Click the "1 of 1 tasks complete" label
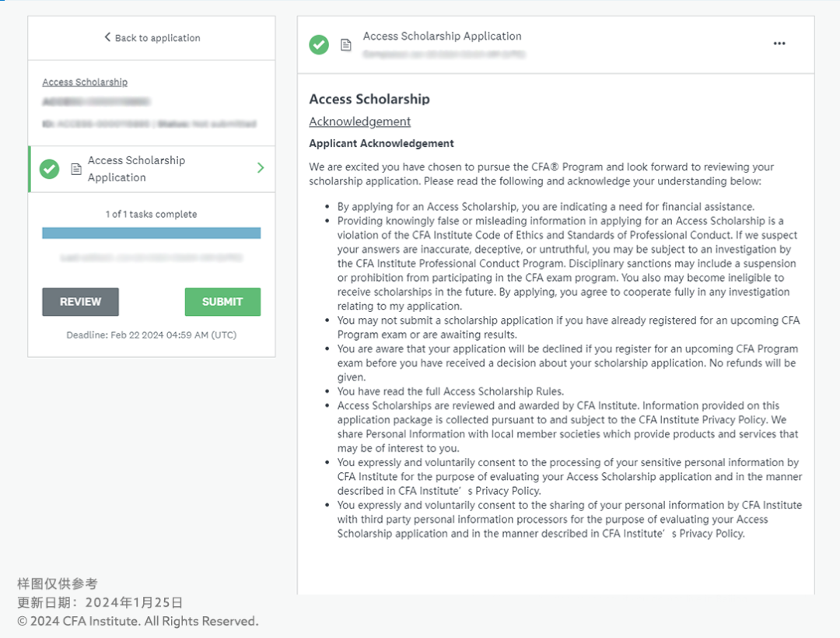Image resolution: width=840 pixels, height=638 pixels. click(x=151, y=214)
